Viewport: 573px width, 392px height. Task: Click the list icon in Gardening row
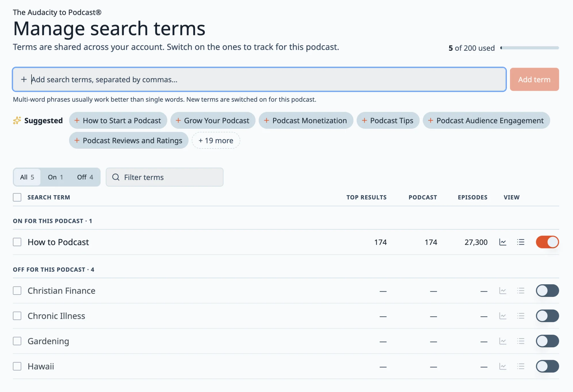[x=521, y=341]
